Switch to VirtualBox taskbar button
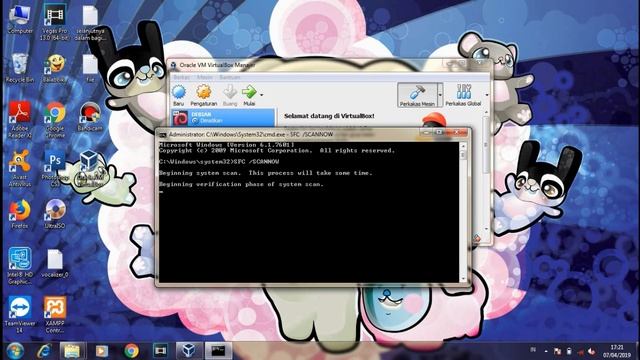Image resolution: width=640 pixels, height=360 pixels. pos(188,351)
